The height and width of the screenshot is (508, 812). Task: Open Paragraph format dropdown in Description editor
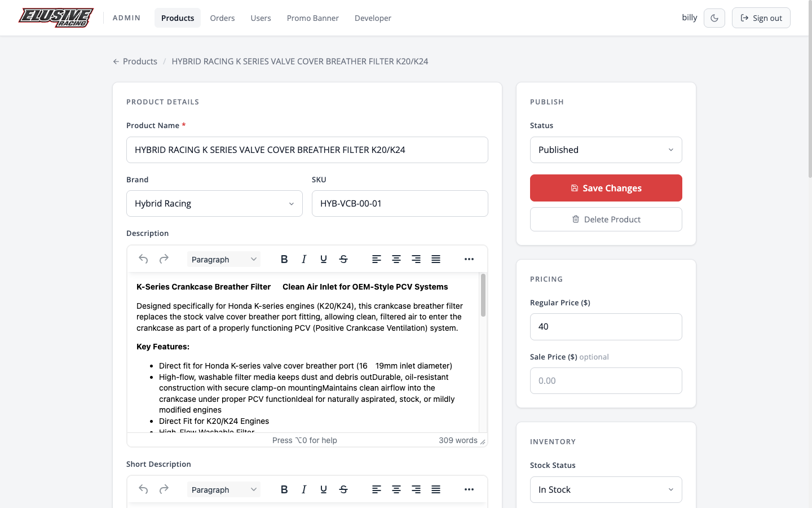click(x=224, y=259)
